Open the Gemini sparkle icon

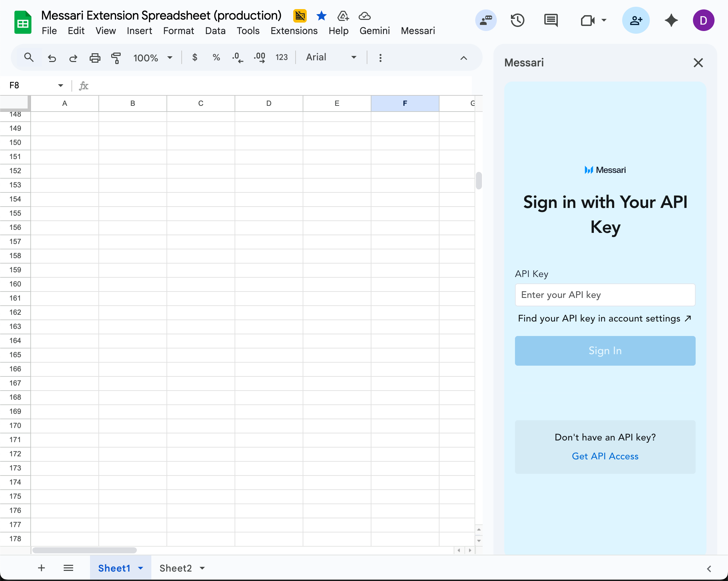point(671,20)
